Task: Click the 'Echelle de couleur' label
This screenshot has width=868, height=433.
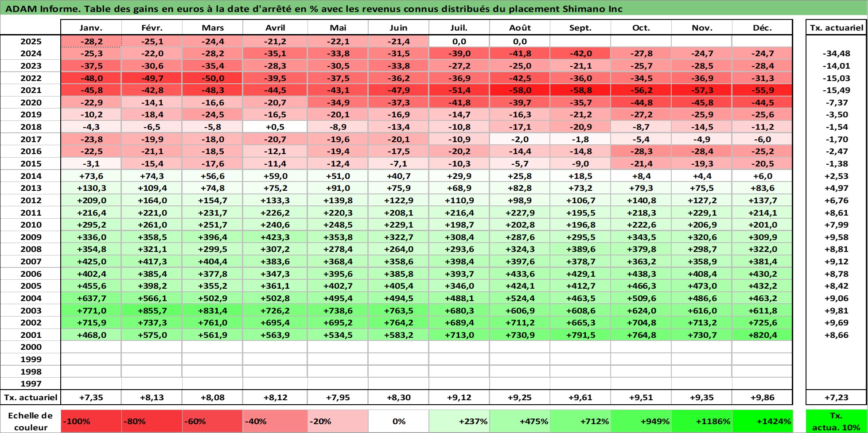Action: [x=31, y=421]
